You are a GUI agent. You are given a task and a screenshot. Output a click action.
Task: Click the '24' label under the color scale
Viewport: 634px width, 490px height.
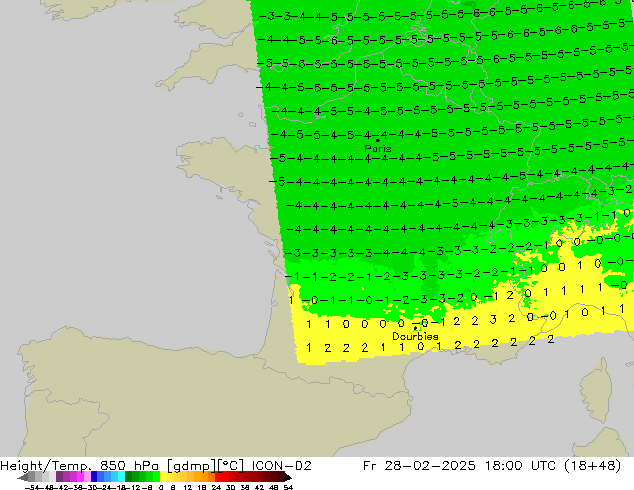point(216,487)
